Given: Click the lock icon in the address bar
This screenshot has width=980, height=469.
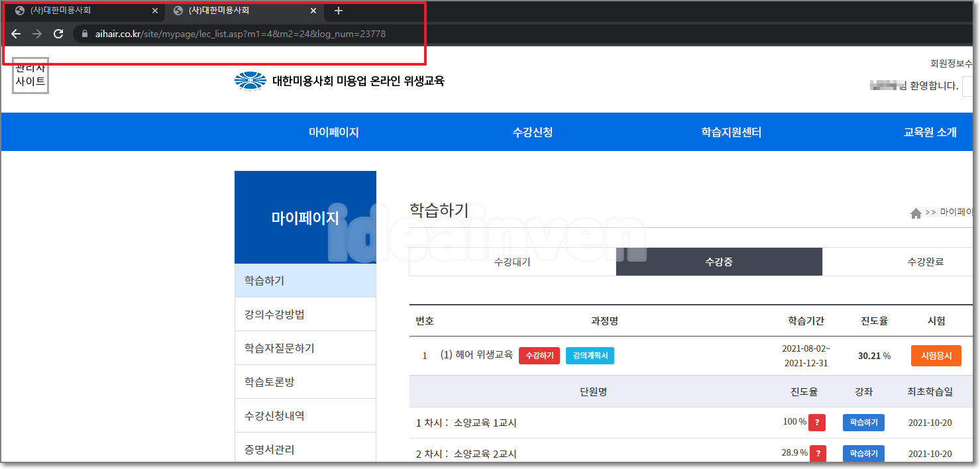Looking at the screenshot, I should [x=83, y=34].
